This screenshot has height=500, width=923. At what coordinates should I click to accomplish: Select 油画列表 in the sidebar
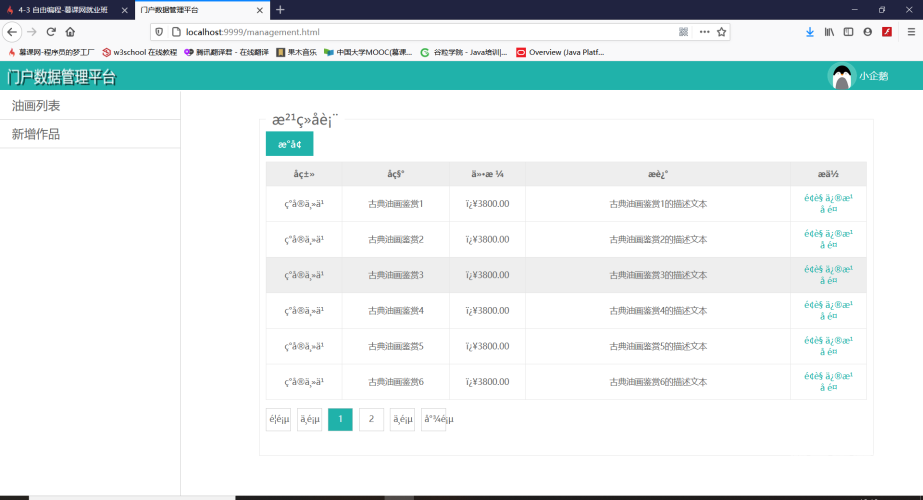pos(36,105)
